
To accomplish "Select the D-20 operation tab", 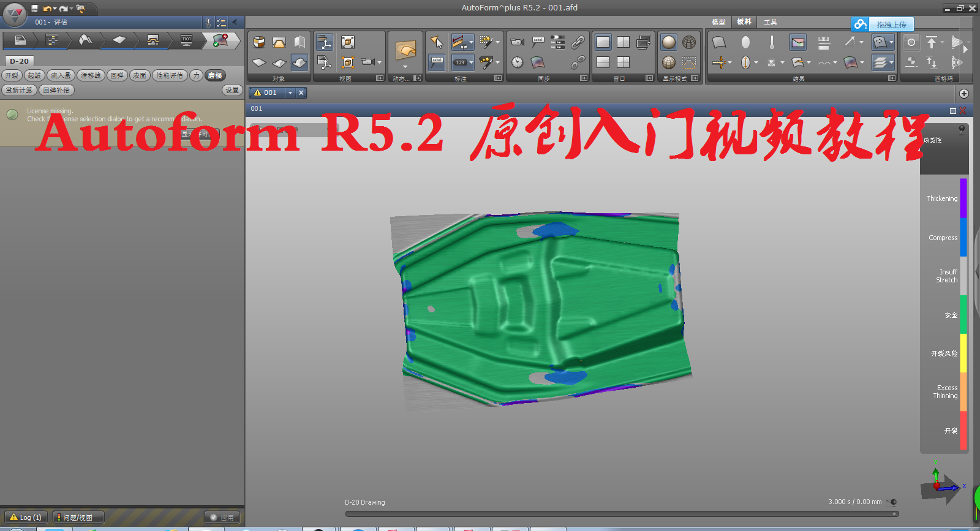I will [20, 61].
